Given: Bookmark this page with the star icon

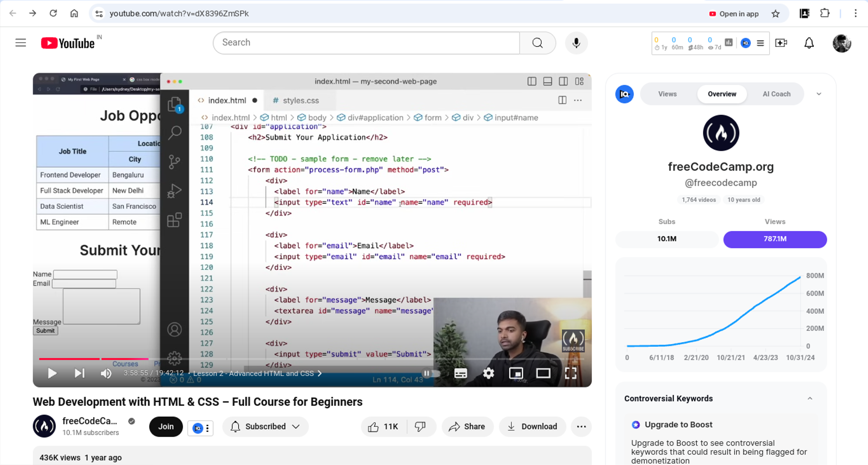Looking at the screenshot, I should (775, 14).
